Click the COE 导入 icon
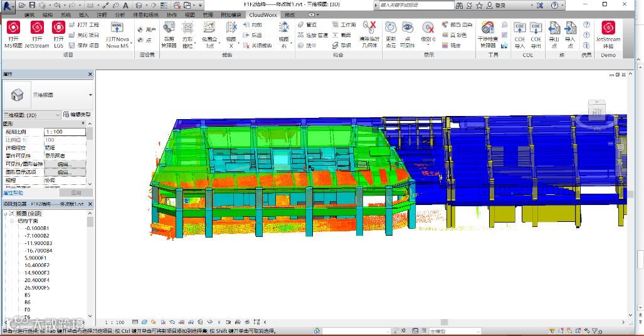 pyautogui.click(x=519, y=28)
